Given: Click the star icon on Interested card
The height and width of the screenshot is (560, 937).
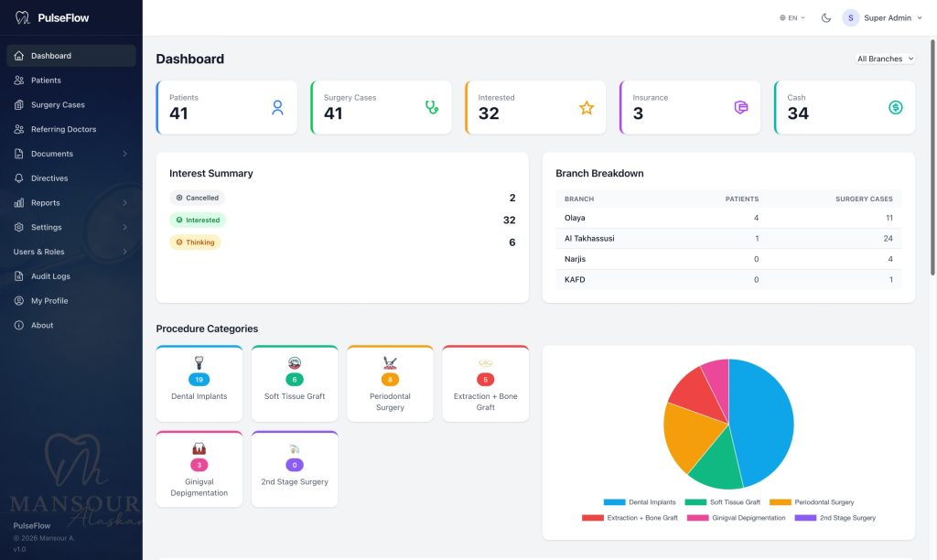Looking at the screenshot, I should (x=587, y=108).
